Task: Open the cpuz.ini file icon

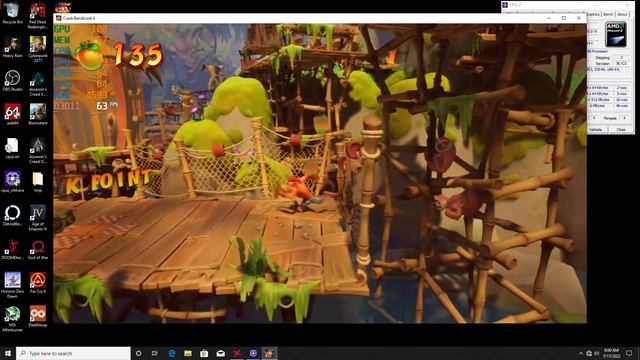Action: pos(12,148)
